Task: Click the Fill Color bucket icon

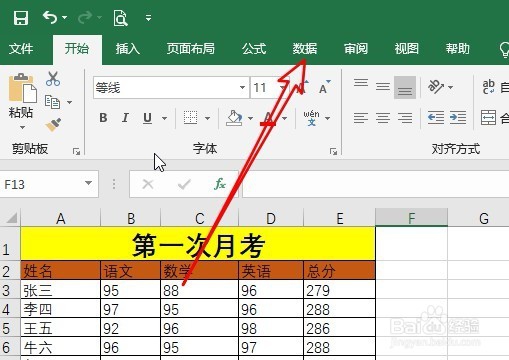Action: (234, 118)
